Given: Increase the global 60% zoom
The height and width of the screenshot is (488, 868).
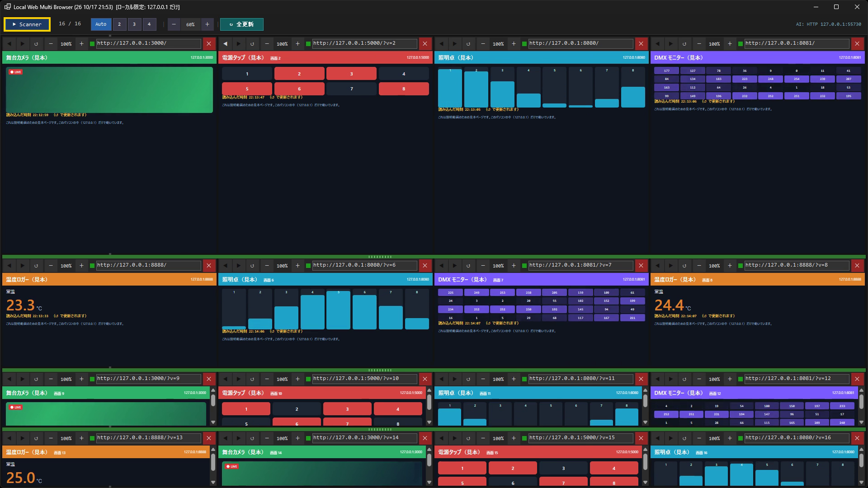Looking at the screenshot, I should pos(207,24).
